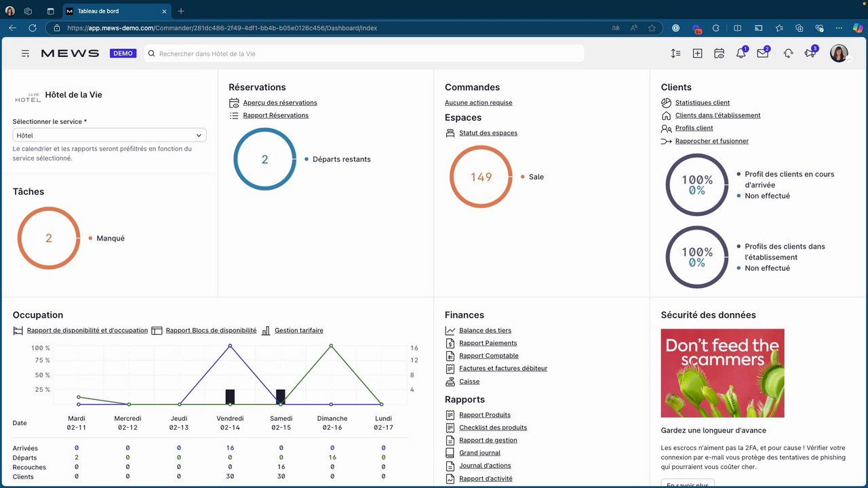Click the Rapport Blocs de disponibilité icon

tap(157, 331)
